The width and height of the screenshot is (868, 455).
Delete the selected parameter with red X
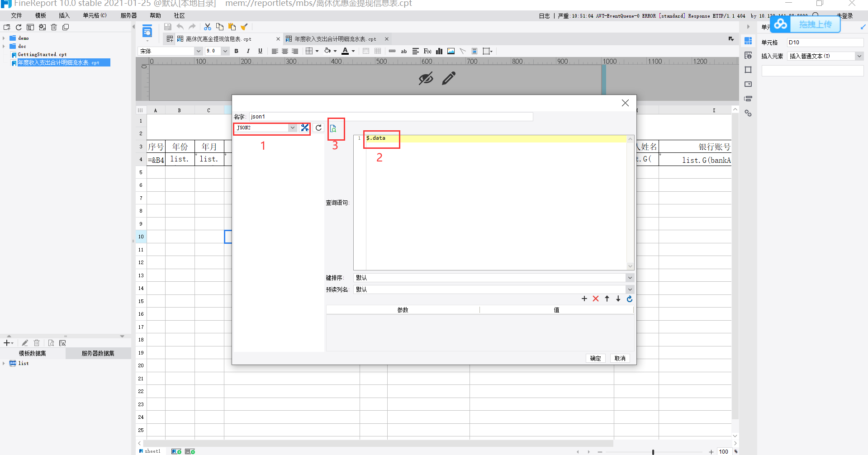click(596, 299)
